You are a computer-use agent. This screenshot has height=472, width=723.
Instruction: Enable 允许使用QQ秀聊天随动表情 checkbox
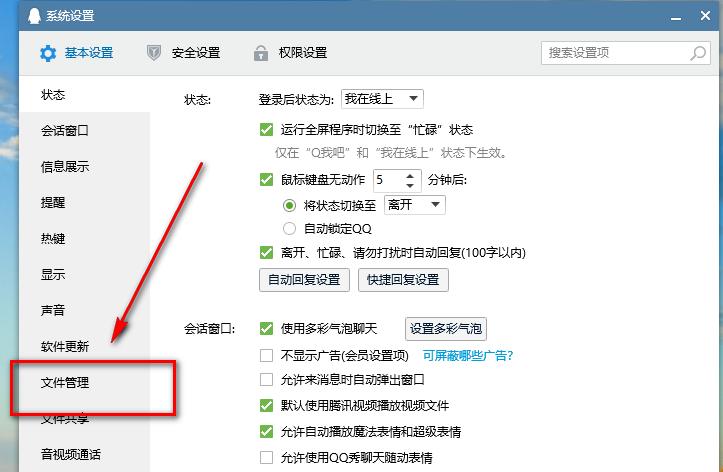click(266, 457)
